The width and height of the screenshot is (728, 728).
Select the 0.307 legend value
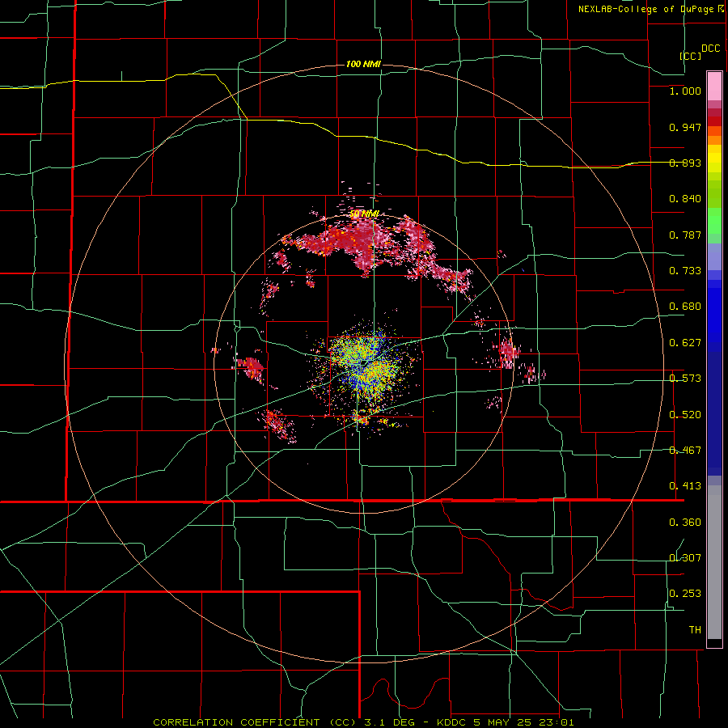(x=685, y=557)
